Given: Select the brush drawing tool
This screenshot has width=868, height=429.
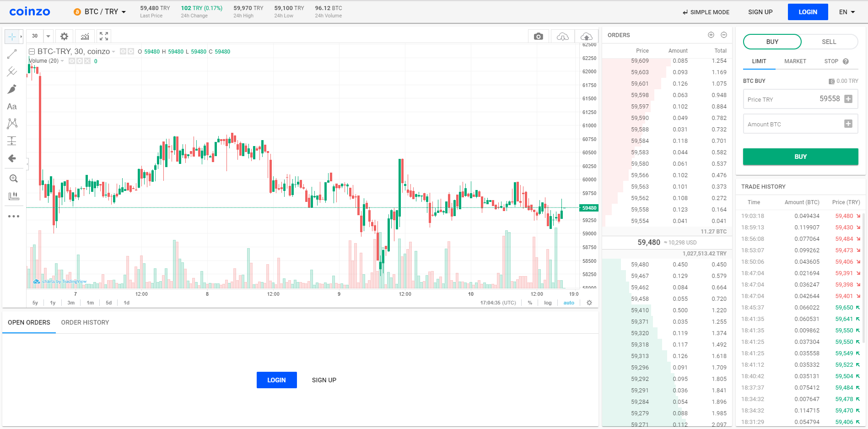Looking at the screenshot, I should 12,89.
